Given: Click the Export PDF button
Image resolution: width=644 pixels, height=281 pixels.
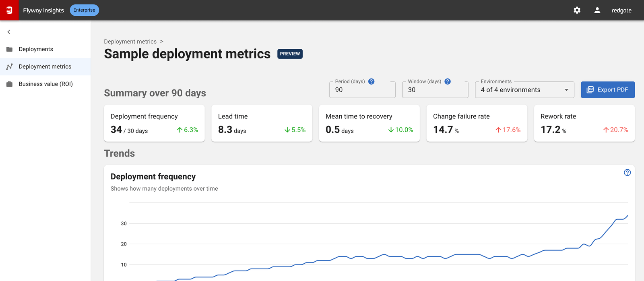Looking at the screenshot, I should 608,90.
